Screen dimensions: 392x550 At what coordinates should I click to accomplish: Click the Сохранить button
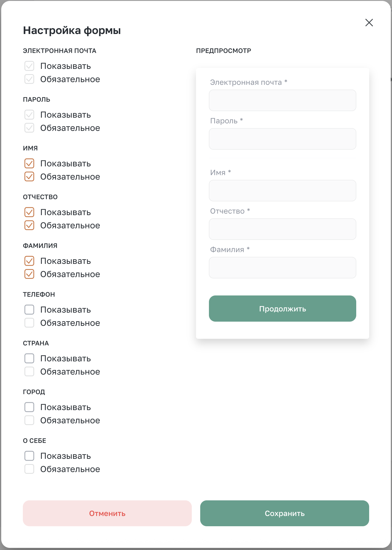tap(284, 513)
